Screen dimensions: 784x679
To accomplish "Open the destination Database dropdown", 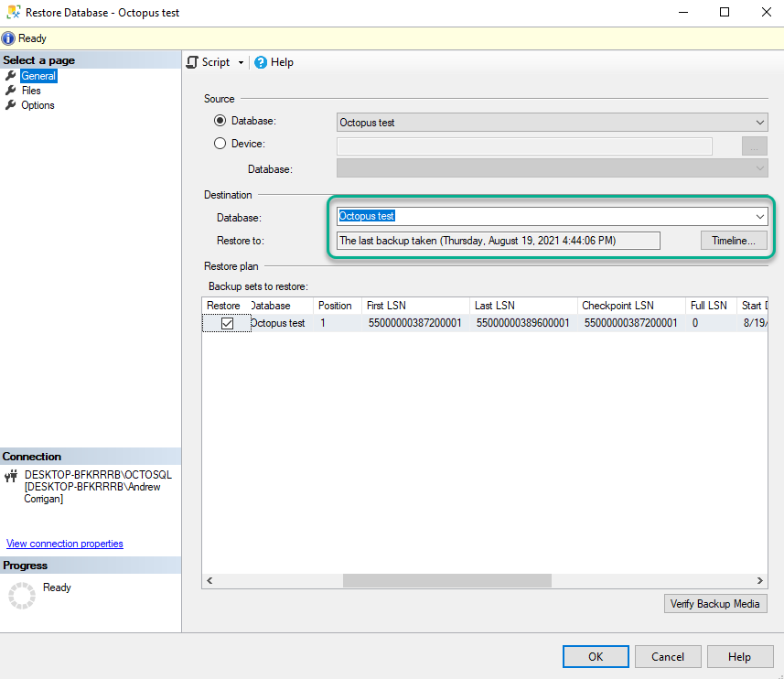I will coord(759,216).
